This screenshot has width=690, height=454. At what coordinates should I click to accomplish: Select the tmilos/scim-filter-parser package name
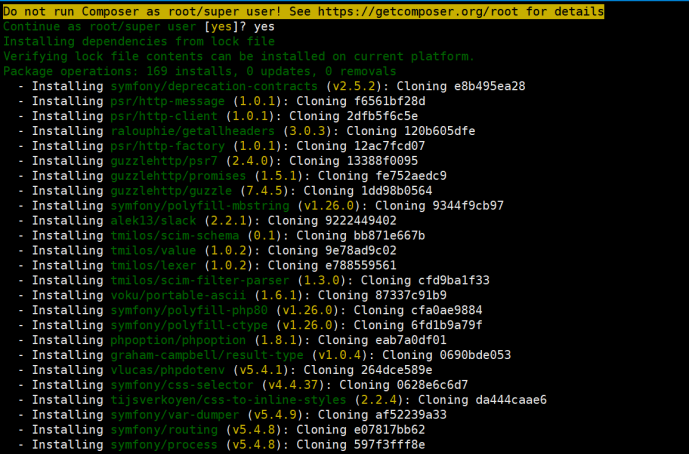[x=200, y=281]
